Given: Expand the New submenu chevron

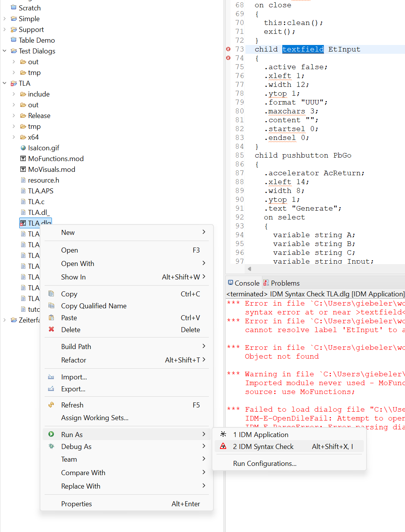Looking at the screenshot, I should 203,232.
